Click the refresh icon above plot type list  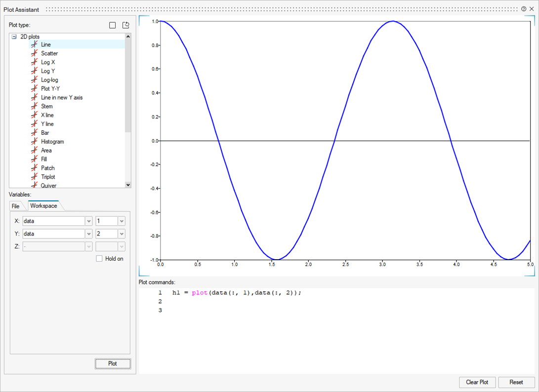pos(126,25)
